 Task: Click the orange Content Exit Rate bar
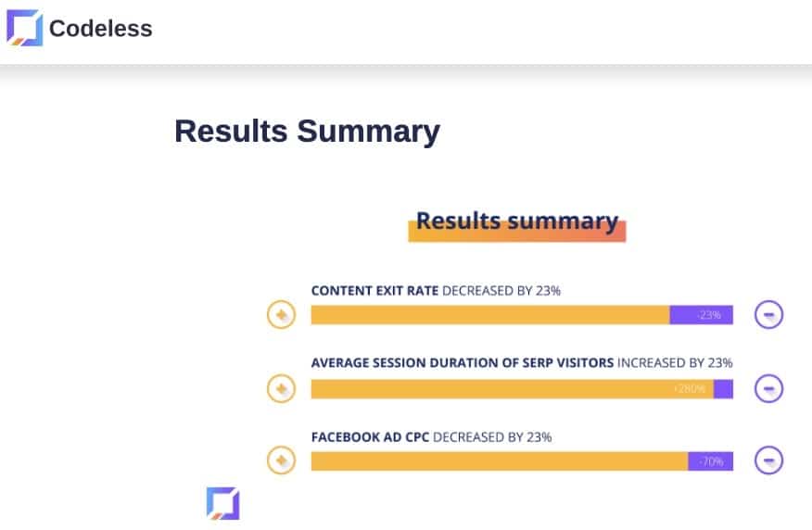489,315
